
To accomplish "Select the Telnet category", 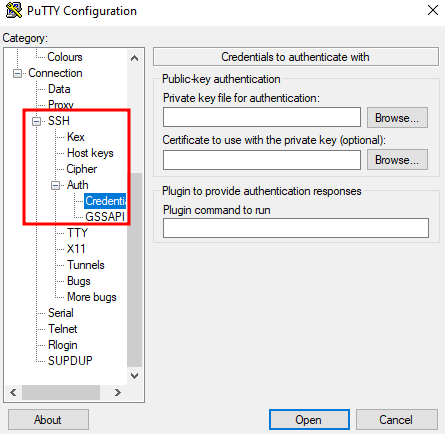I will 63,329.
